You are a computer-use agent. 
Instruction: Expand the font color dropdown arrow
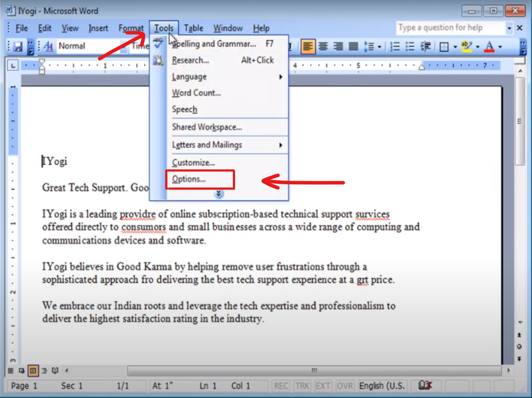tap(500, 47)
